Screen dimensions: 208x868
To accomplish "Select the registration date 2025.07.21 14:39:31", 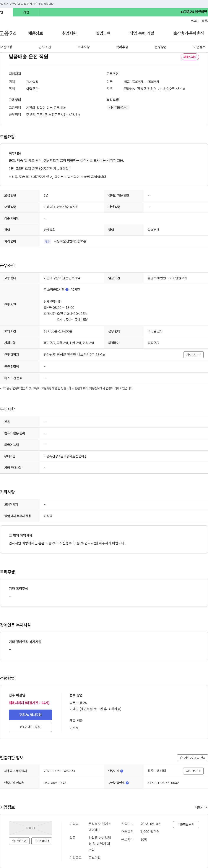I will (59, 771).
